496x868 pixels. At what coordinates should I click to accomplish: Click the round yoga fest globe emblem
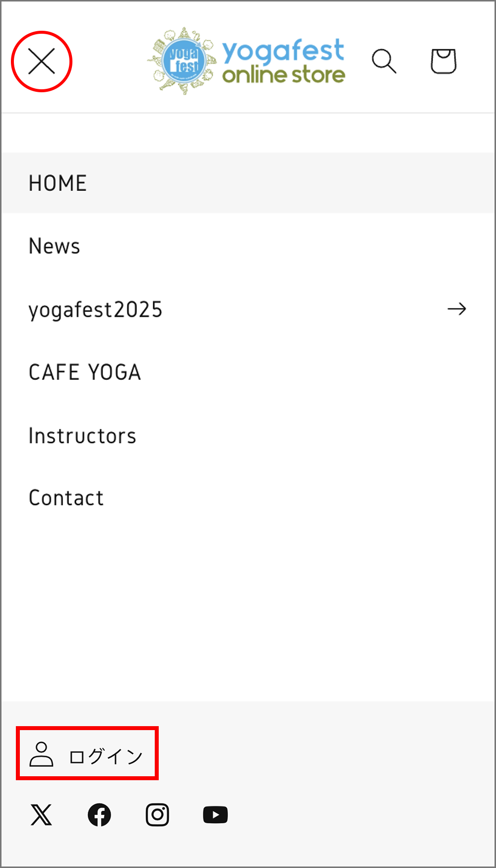click(x=183, y=62)
